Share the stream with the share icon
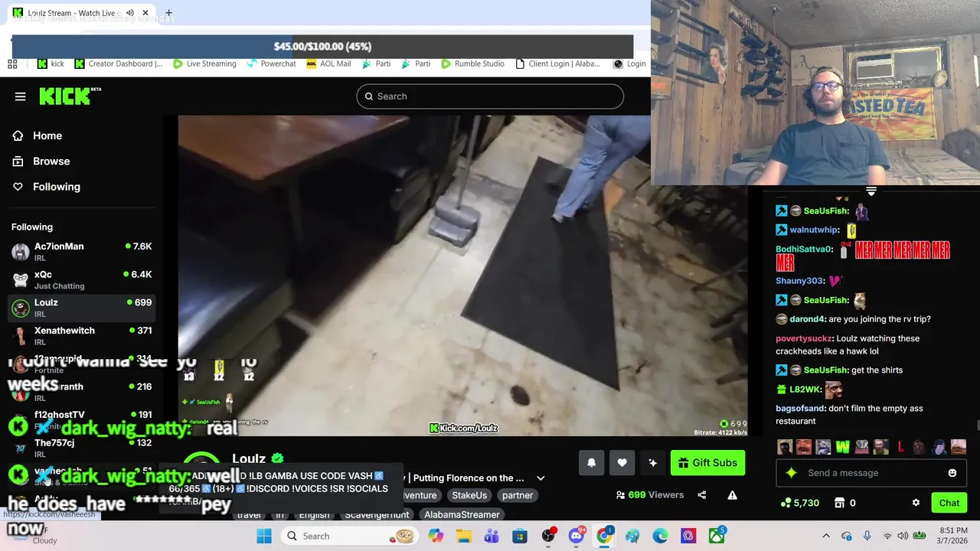 click(701, 495)
